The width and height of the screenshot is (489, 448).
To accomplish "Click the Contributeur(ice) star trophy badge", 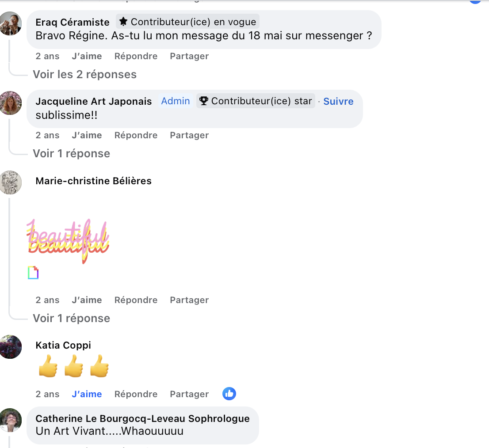I will click(x=256, y=101).
